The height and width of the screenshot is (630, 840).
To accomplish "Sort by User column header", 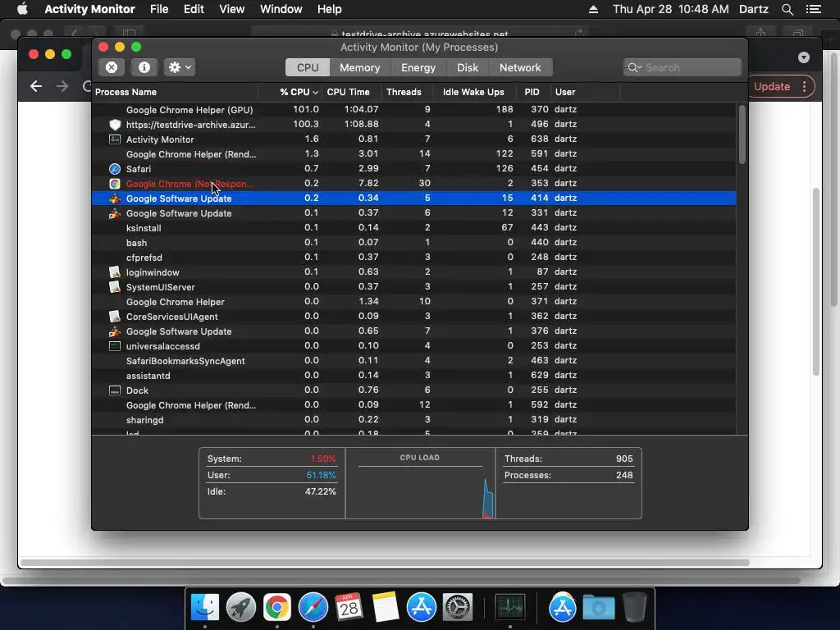I will pyautogui.click(x=565, y=92).
